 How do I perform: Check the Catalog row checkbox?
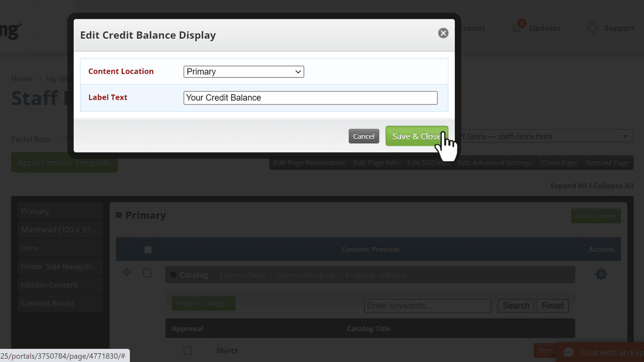[147, 273]
